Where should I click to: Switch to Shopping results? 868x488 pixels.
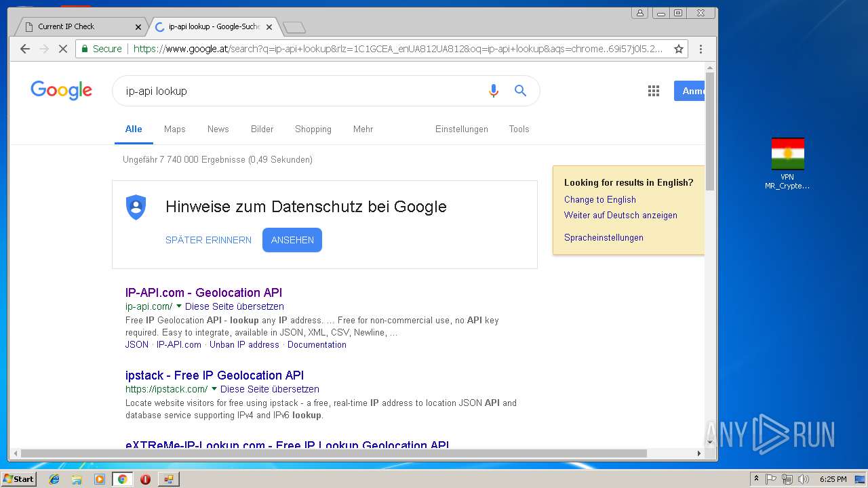tap(313, 129)
